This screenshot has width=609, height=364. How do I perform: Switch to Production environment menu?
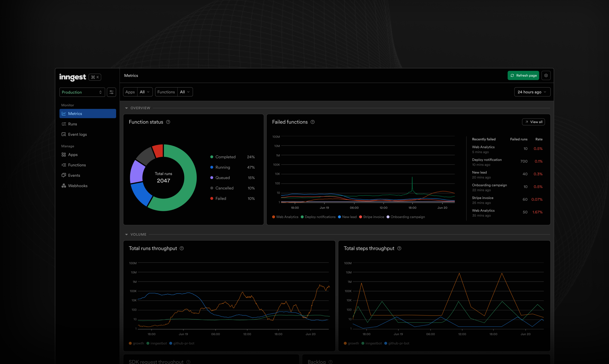(82, 91)
